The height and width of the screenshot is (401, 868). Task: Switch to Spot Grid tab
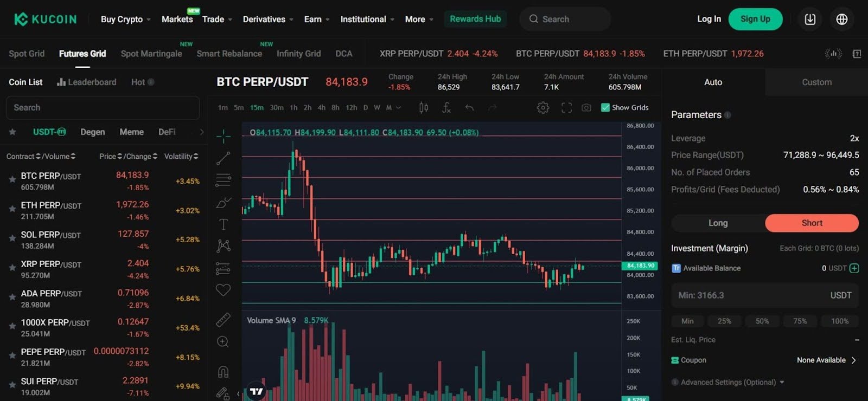27,54
